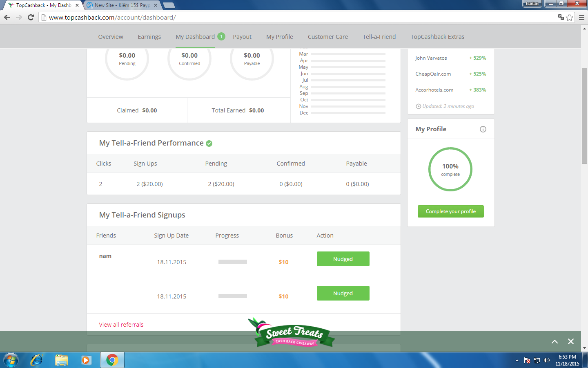Click the 100% complete profile ring
The width and height of the screenshot is (588, 368).
tap(450, 169)
